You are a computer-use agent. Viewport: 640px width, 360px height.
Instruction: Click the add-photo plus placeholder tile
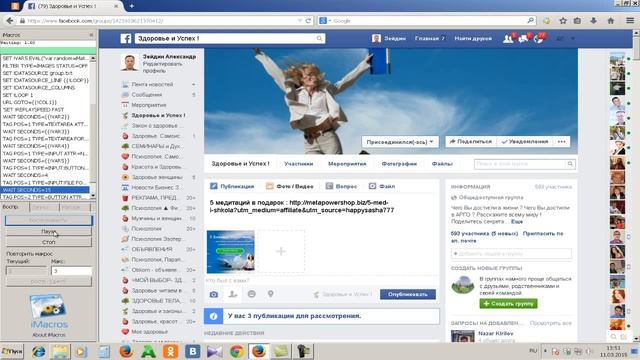pyautogui.click(x=281, y=251)
